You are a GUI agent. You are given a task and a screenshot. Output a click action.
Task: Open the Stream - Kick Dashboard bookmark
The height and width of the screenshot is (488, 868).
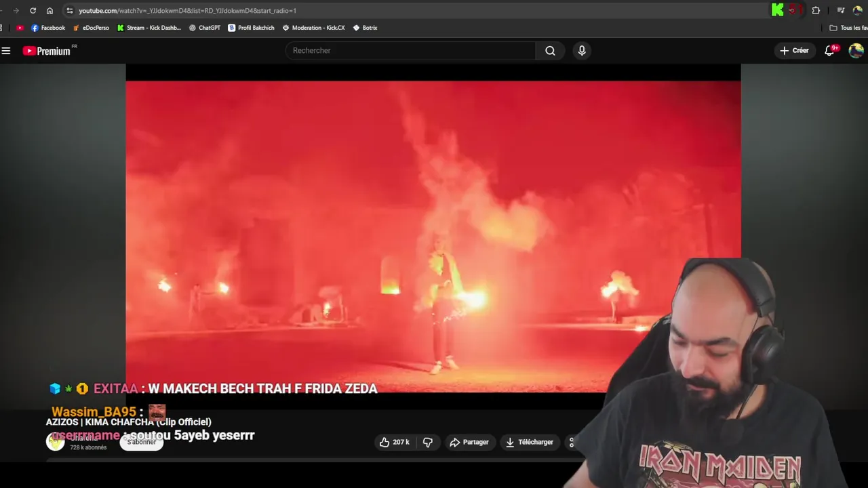coord(149,28)
